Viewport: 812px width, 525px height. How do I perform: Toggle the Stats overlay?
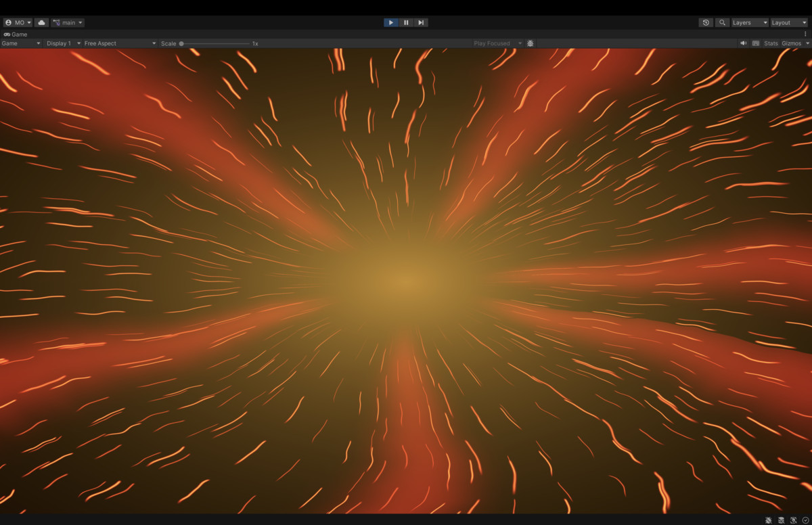pyautogui.click(x=771, y=43)
